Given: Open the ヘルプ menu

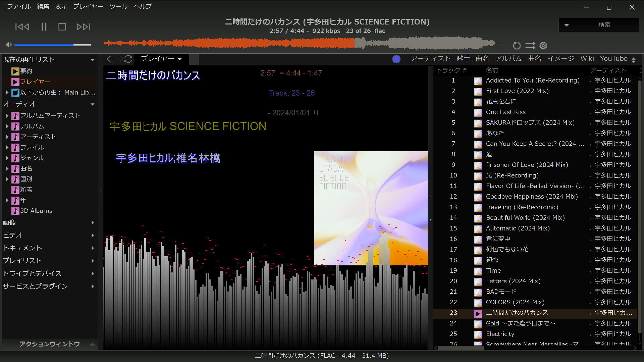Looking at the screenshot, I should click(x=143, y=6).
